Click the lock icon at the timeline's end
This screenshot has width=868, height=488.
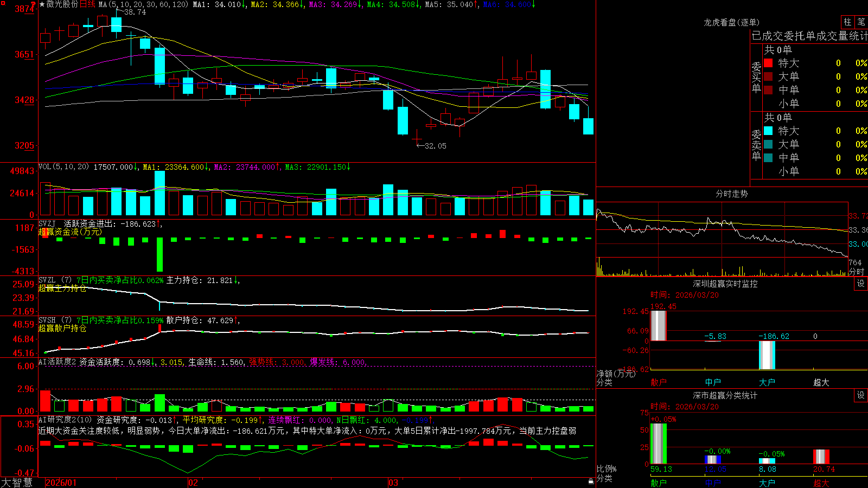coord(591,481)
